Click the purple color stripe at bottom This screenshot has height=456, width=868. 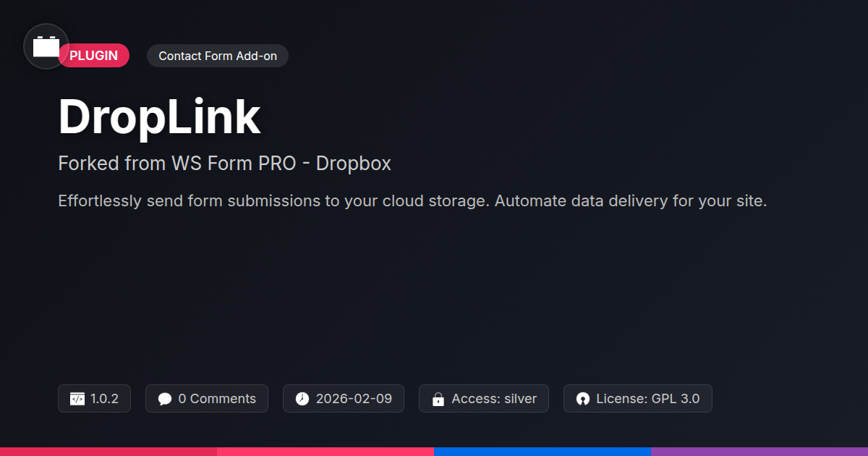[x=759, y=452]
